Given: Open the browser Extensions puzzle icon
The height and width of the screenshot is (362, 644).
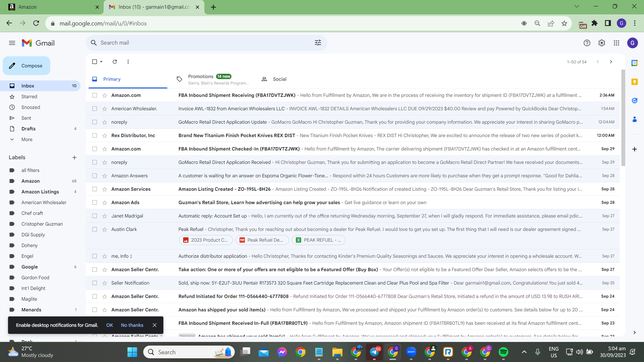Looking at the screenshot, I should [595, 23].
